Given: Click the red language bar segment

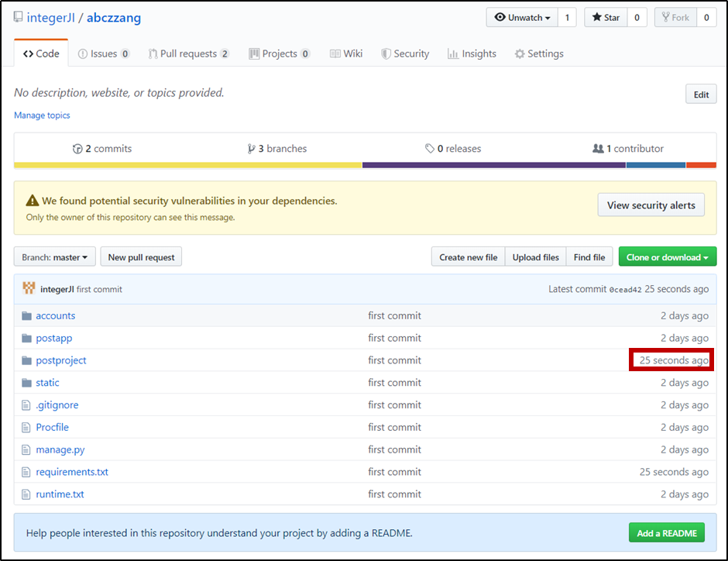Looking at the screenshot, I should (701, 165).
